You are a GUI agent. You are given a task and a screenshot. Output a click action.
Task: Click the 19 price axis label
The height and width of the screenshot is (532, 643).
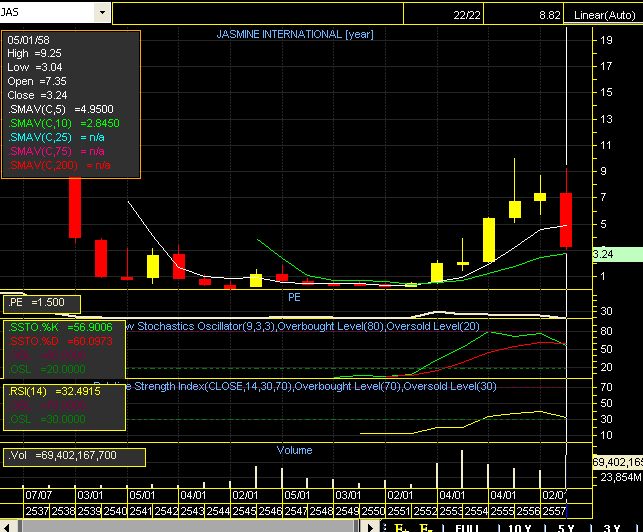(606, 40)
